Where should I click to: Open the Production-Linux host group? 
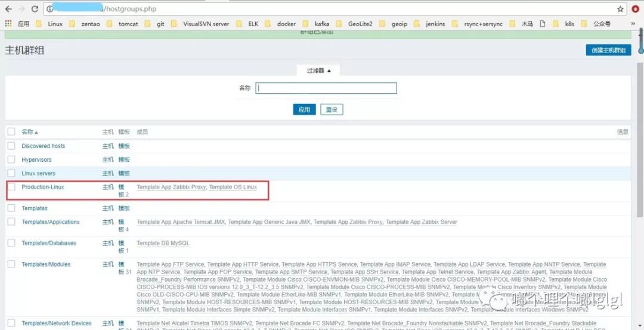click(43, 187)
